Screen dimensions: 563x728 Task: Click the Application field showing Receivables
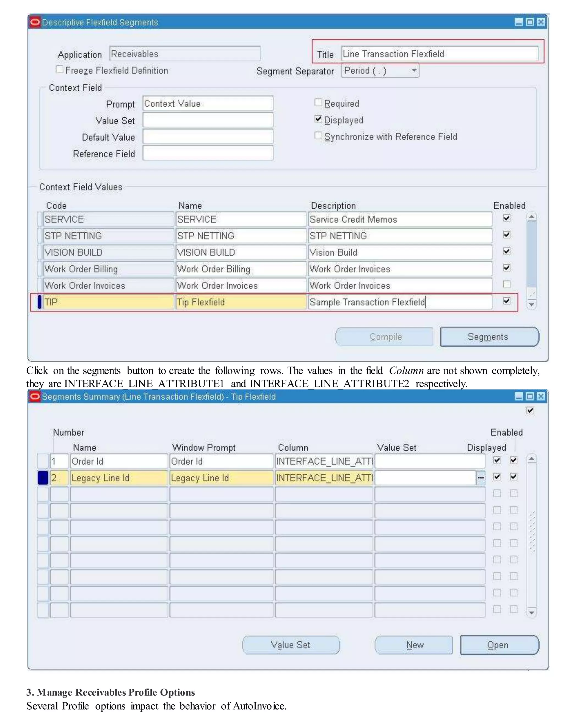tap(185, 54)
